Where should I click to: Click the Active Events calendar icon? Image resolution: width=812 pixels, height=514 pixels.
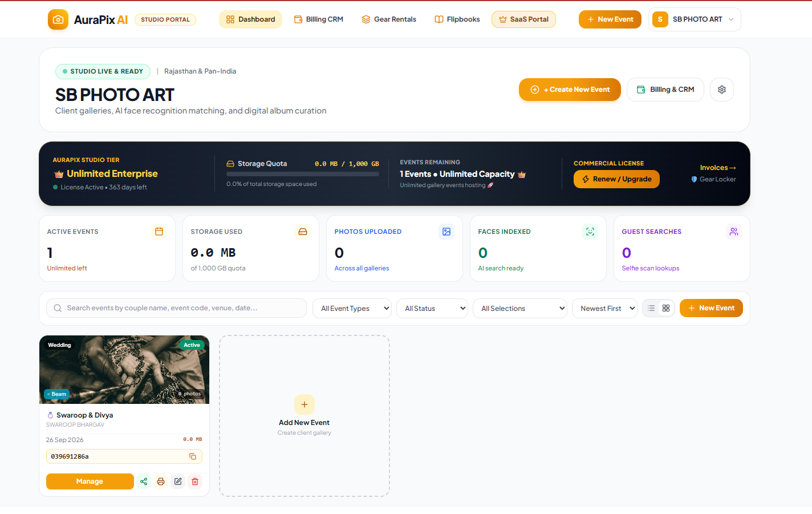159,232
